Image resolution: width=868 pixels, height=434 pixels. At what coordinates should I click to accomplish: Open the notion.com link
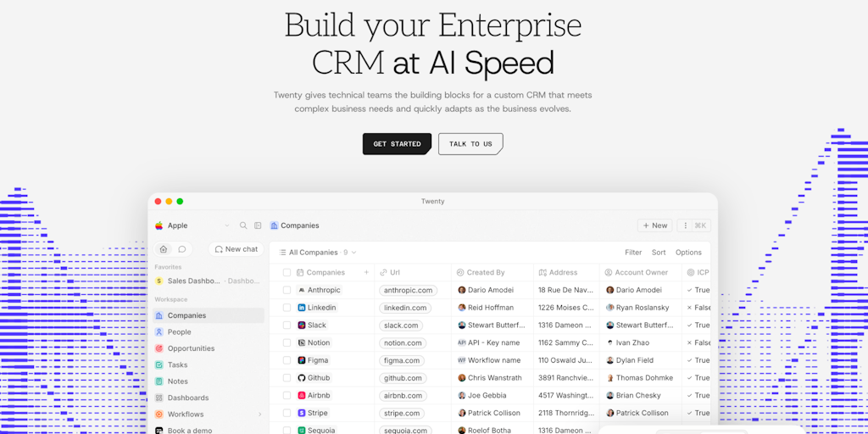click(x=403, y=342)
